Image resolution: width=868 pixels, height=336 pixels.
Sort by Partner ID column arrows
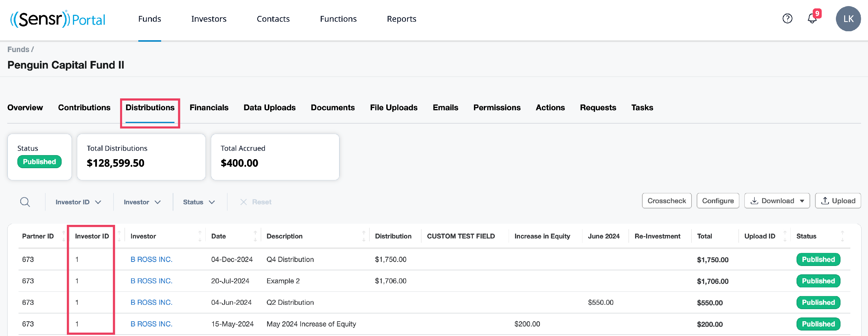coord(64,236)
